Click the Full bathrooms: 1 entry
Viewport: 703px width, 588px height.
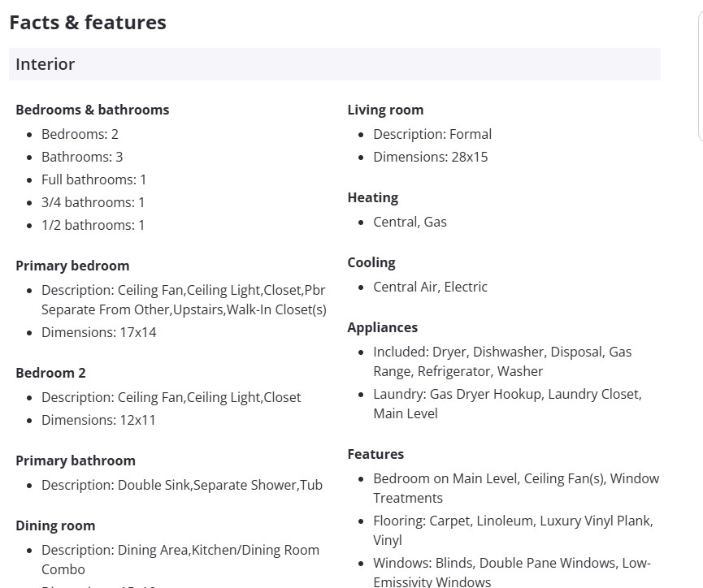(93, 179)
